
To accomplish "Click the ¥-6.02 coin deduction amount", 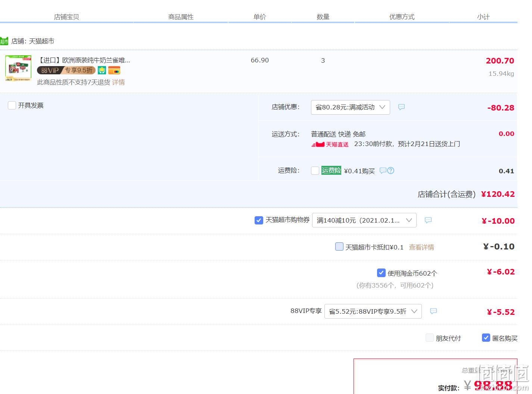I will pos(500,272).
